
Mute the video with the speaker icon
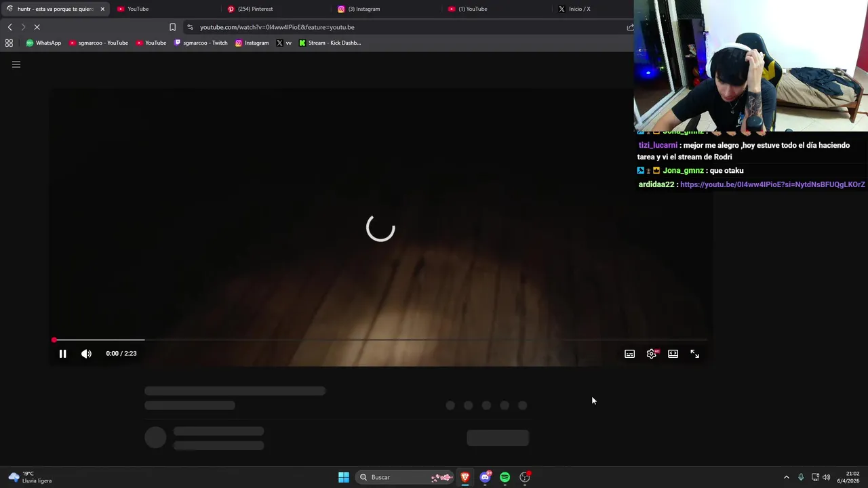coord(86,353)
